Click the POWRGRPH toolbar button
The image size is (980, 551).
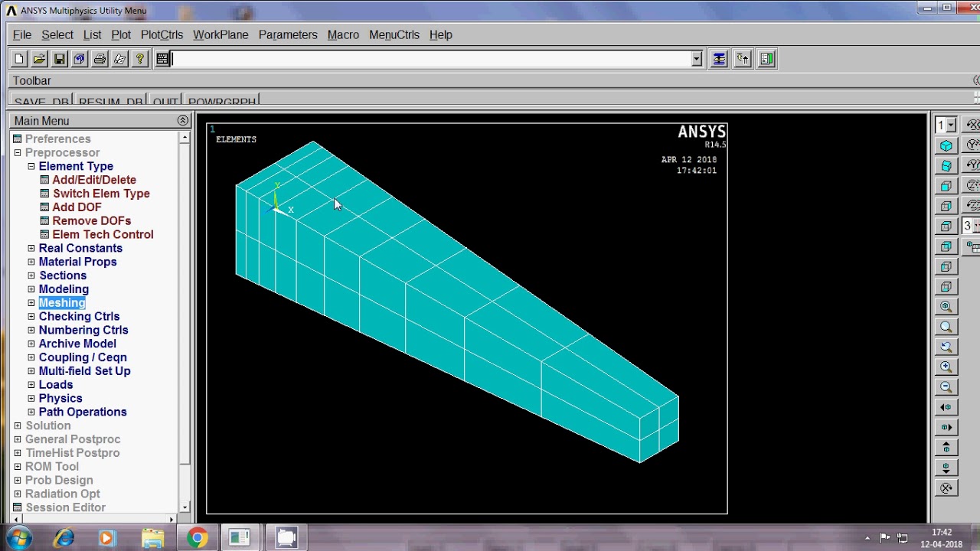(x=222, y=100)
